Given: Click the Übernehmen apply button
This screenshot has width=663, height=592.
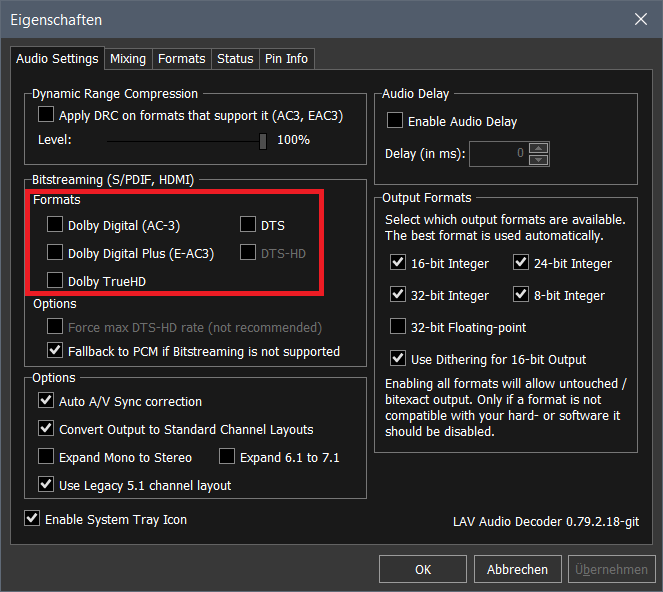Looking at the screenshot, I should [611, 569].
